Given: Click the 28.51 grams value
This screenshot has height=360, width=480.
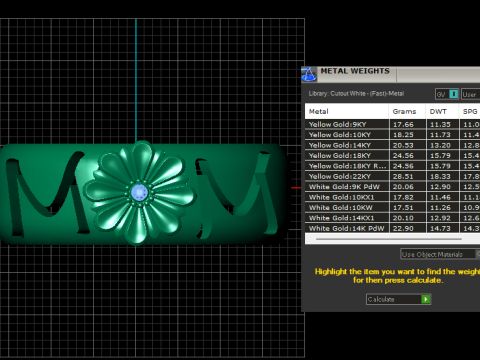Looking at the screenshot, I should coord(403,176).
